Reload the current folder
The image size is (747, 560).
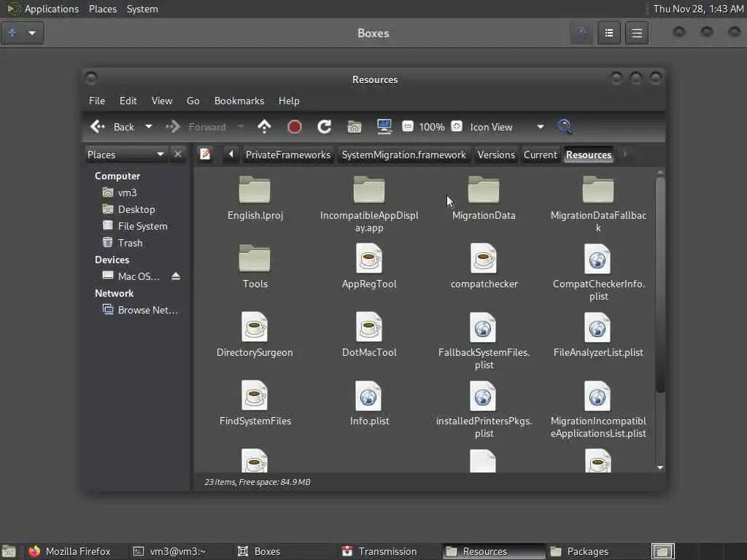[325, 127]
